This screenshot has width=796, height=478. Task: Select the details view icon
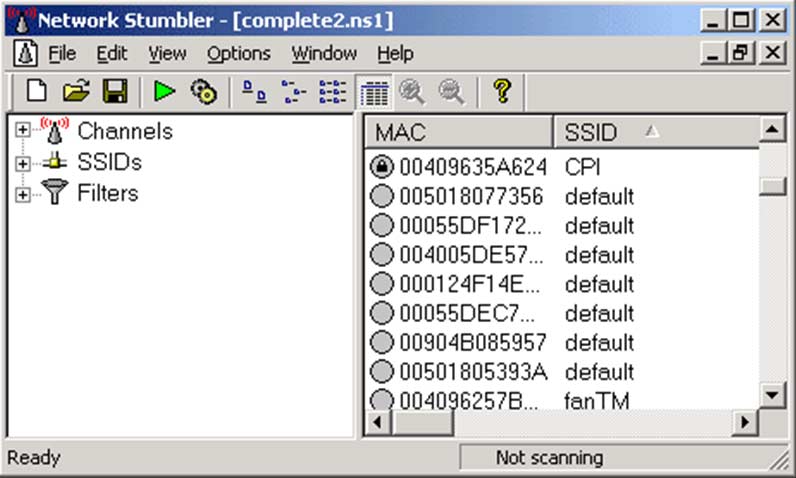click(x=374, y=92)
